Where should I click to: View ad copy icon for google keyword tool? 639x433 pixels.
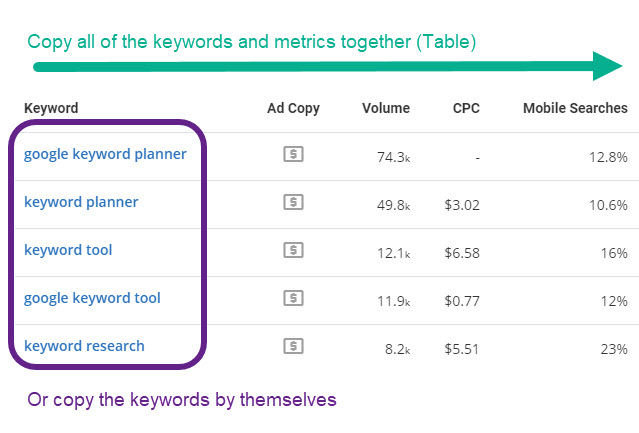click(293, 298)
